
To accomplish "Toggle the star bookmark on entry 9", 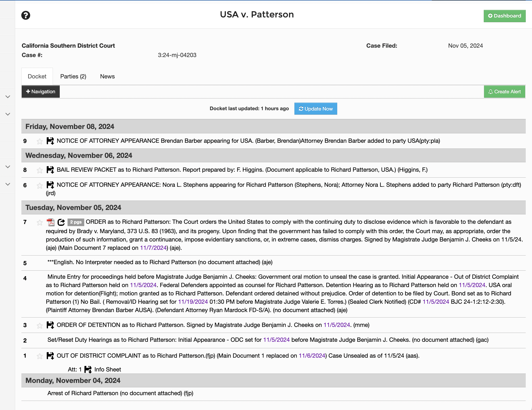I will click(x=40, y=141).
